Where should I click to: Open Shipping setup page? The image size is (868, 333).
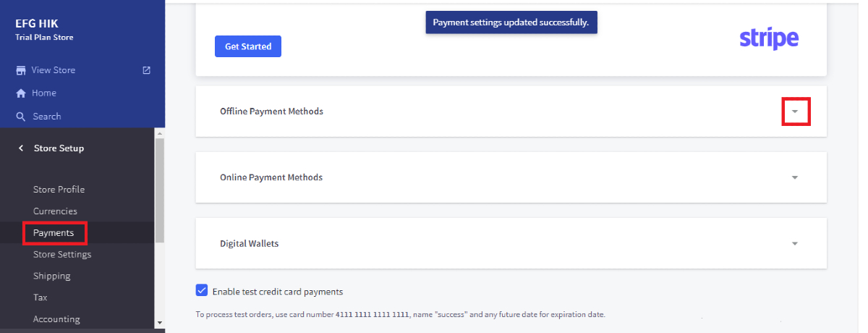(52, 276)
